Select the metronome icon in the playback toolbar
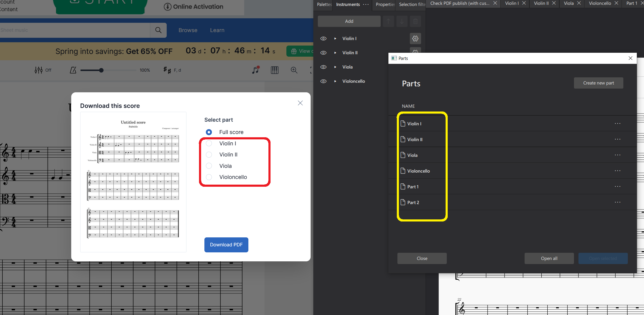Viewport: 644px width, 315px height. (x=73, y=70)
